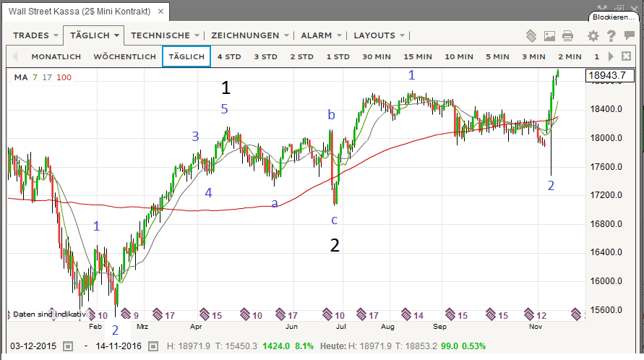This screenshot has height=360, width=644.
Task: Click the red MA 100 indicator value
Action: pyautogui.click(x=64, y=77)
